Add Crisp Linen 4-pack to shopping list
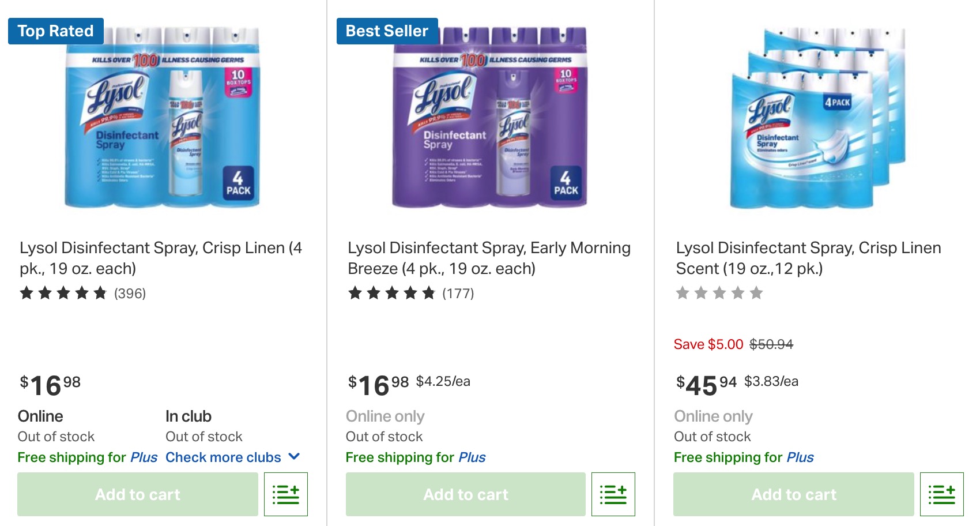The image size is (980, 526). 286,494
